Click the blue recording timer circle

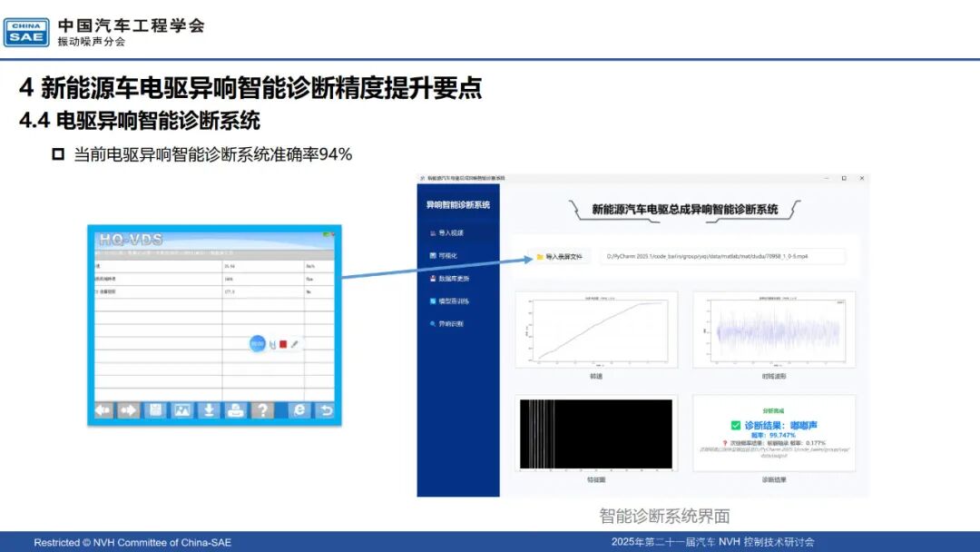[258, 344]
